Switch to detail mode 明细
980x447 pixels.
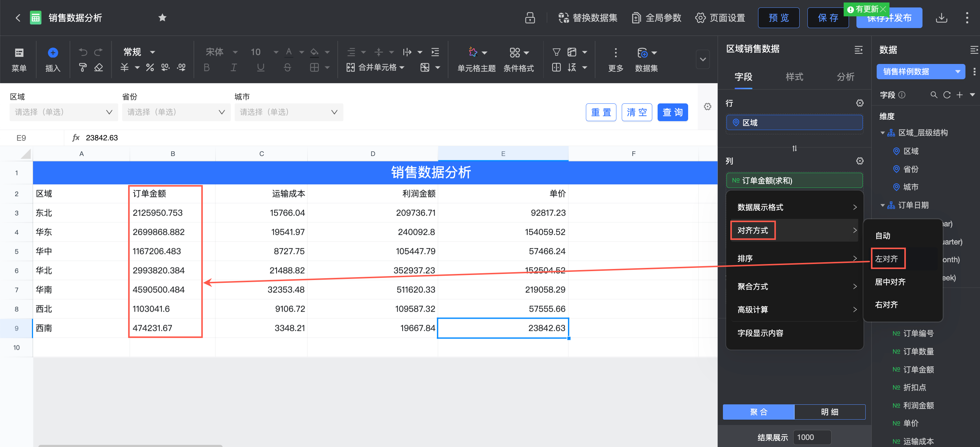829,412
